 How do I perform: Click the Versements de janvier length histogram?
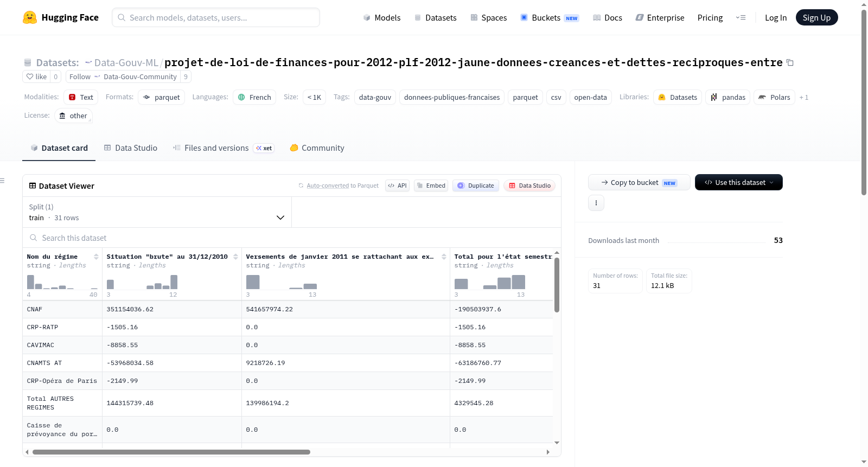click(x=282, y=282)
